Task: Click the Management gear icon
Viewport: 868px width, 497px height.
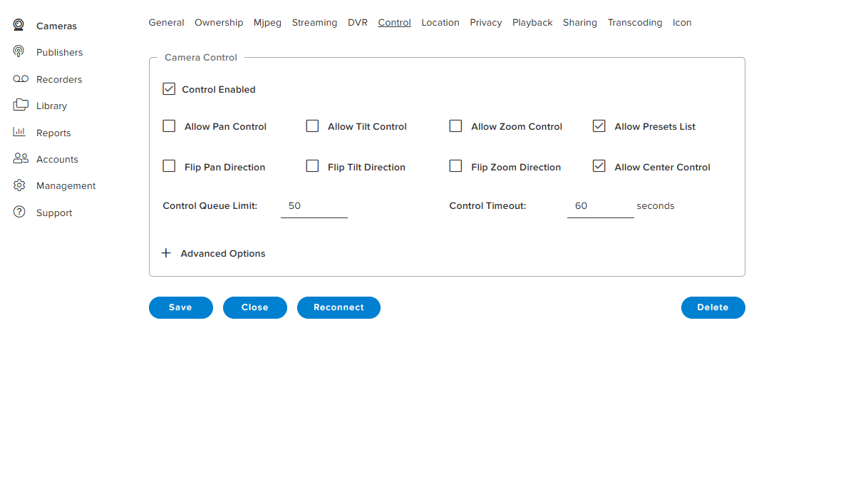Action: click(x=19, y=185)
